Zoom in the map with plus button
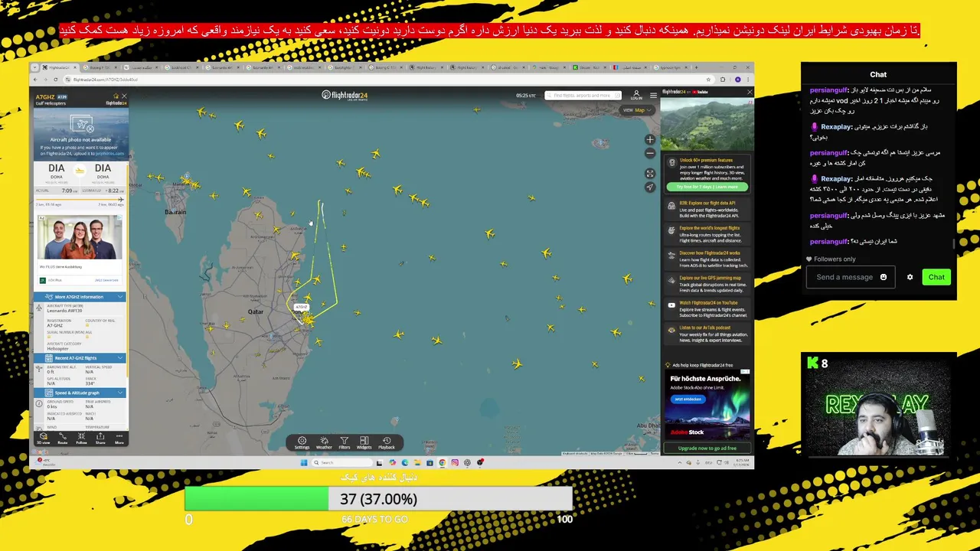980x551 pixels. (650, 140)
